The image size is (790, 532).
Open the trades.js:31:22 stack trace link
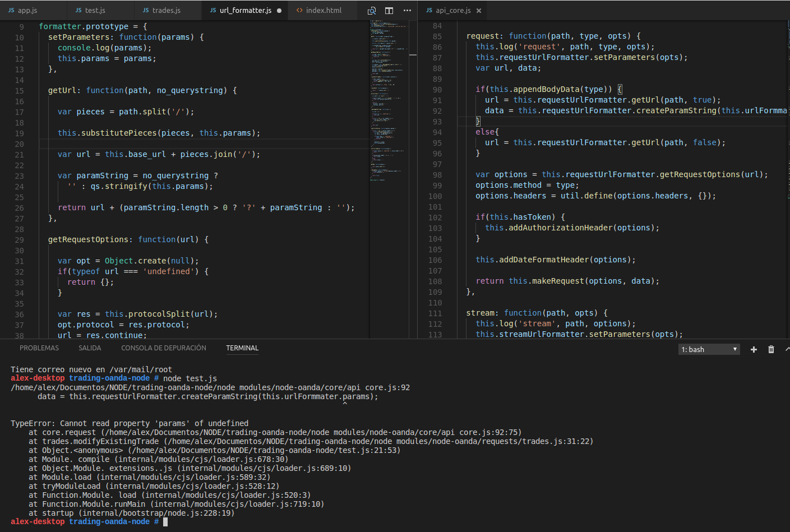point(378,441)
